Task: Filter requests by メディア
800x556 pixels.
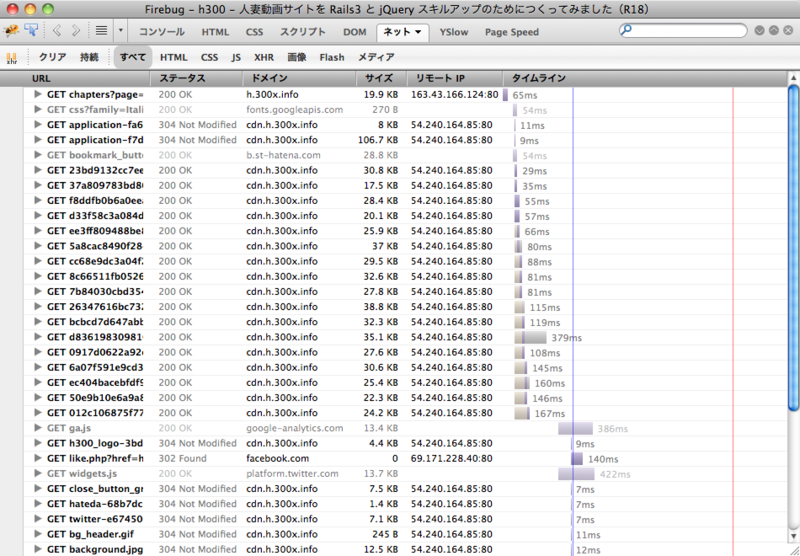Action: [x=376, y=57]
